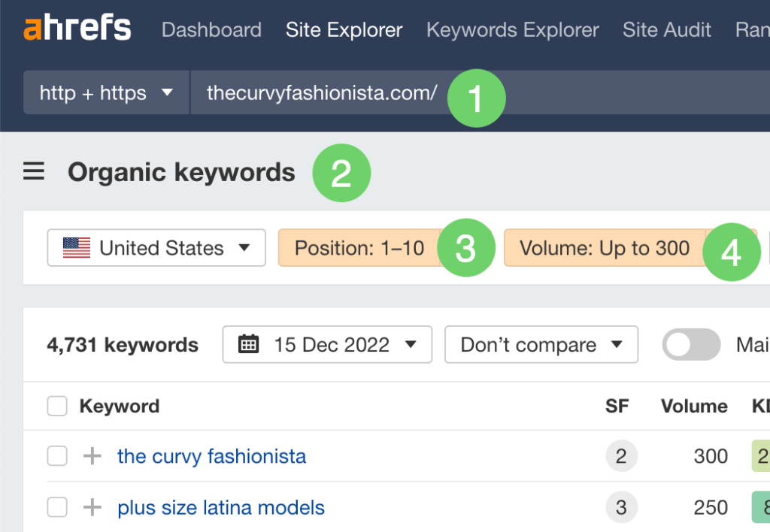Check the select-all checkbox in the Keyword header
The width and height of the screenshot is (770, 532).
coord(57,406)
